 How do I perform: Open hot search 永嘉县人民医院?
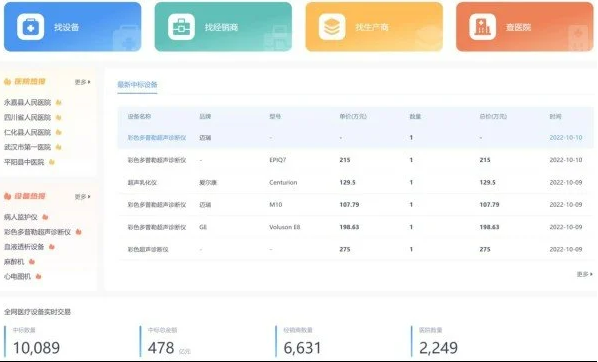tap(27, 103)
